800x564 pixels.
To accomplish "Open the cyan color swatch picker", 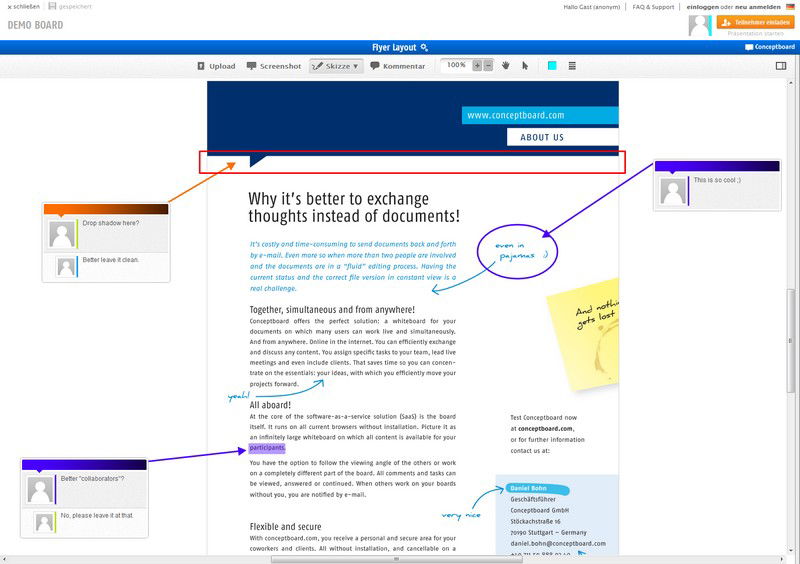I will (552, 65).
